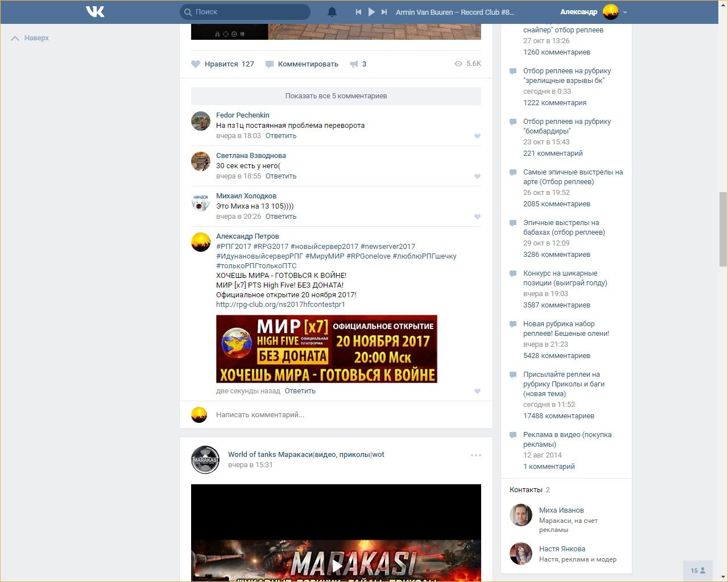The height and width of the screenshot is (582, 728).
Task: Open topic Эпичные выстрелы на бабахах
Action: pyautogui.click(x=564, y=227)
